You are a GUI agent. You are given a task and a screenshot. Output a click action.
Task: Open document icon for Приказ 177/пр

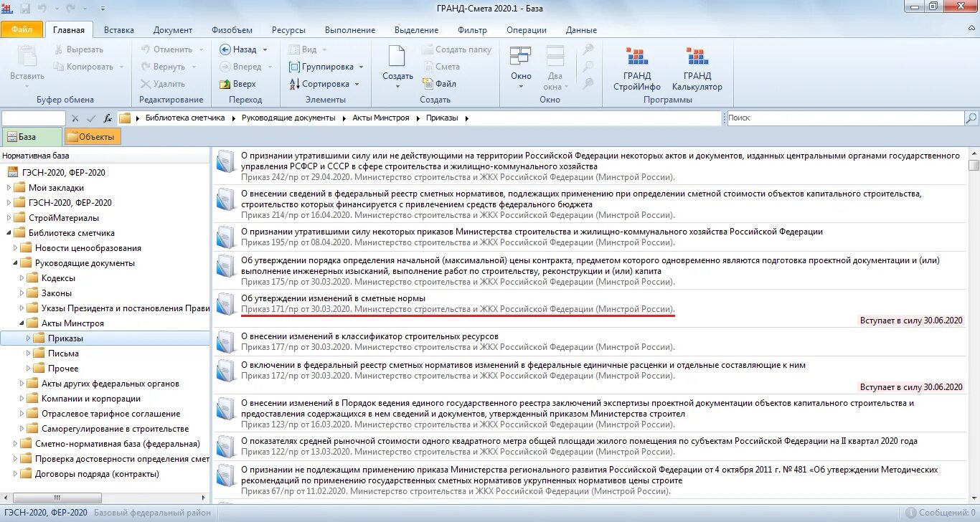click(x=226, y=341)
